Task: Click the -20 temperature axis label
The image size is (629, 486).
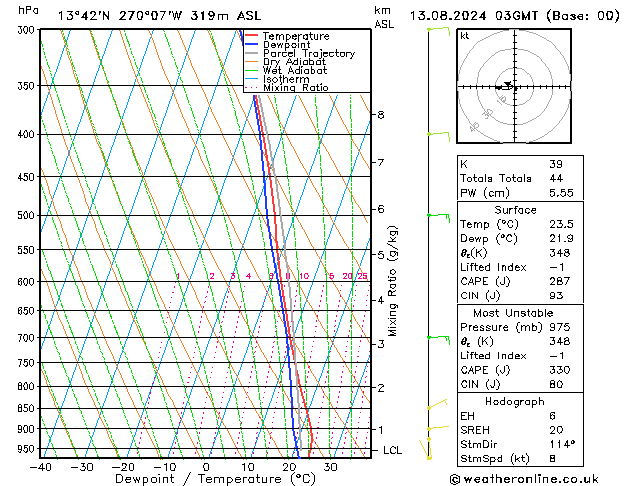Action: coord(123,467)
